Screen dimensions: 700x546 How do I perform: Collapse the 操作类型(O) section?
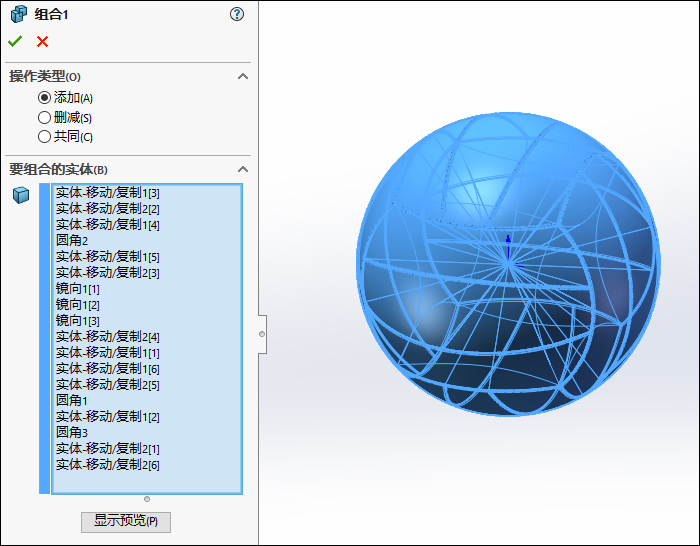pyautogui.click(x=243, y=76)
